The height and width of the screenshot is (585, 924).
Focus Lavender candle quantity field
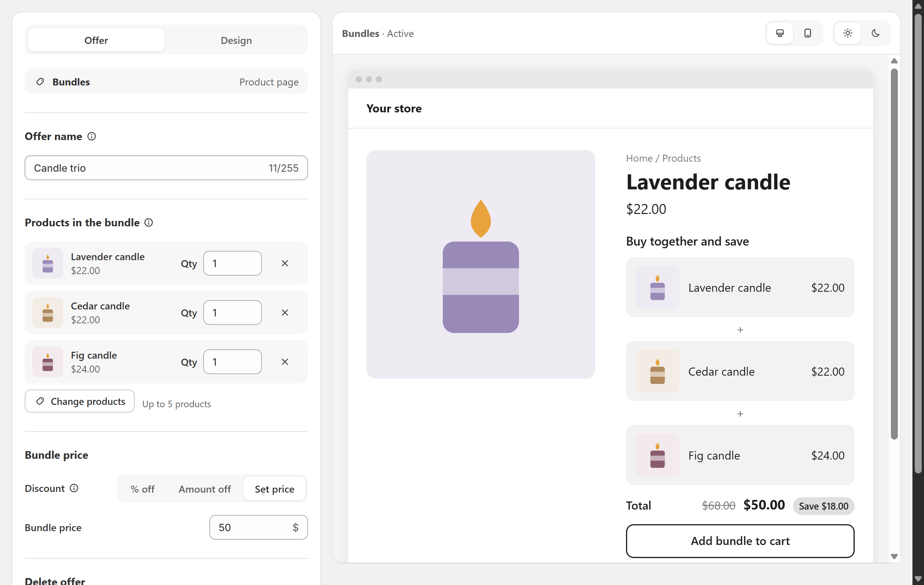(233, 263)
